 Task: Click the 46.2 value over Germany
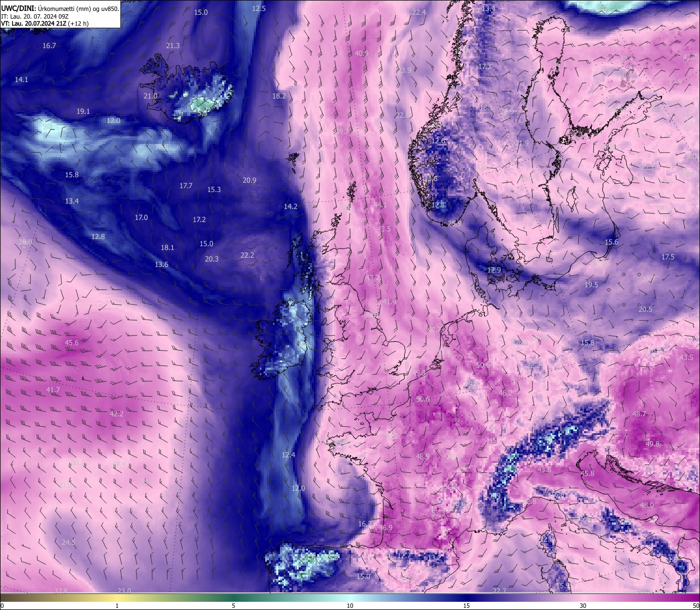[505, 393]
